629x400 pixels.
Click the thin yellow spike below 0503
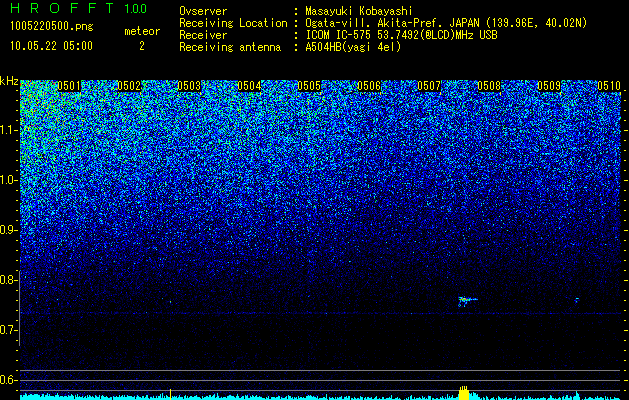(x=170, y=394)
